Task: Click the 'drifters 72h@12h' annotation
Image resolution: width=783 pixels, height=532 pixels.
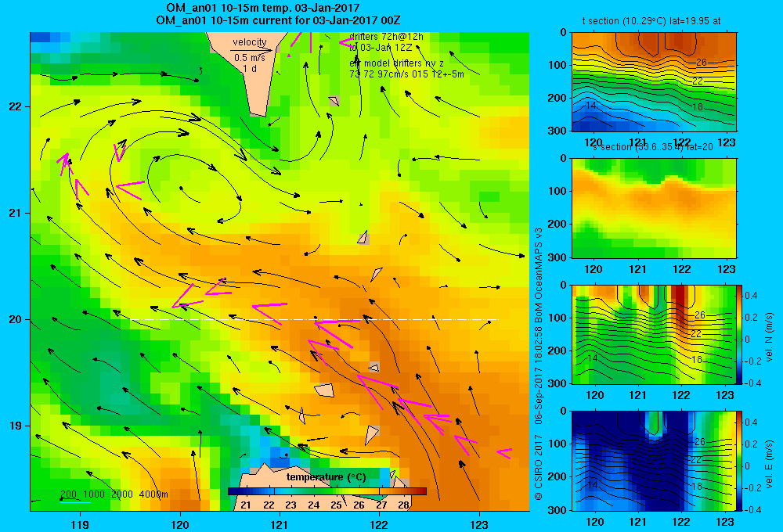Action: pyautogui.click(x=386, y=37)
